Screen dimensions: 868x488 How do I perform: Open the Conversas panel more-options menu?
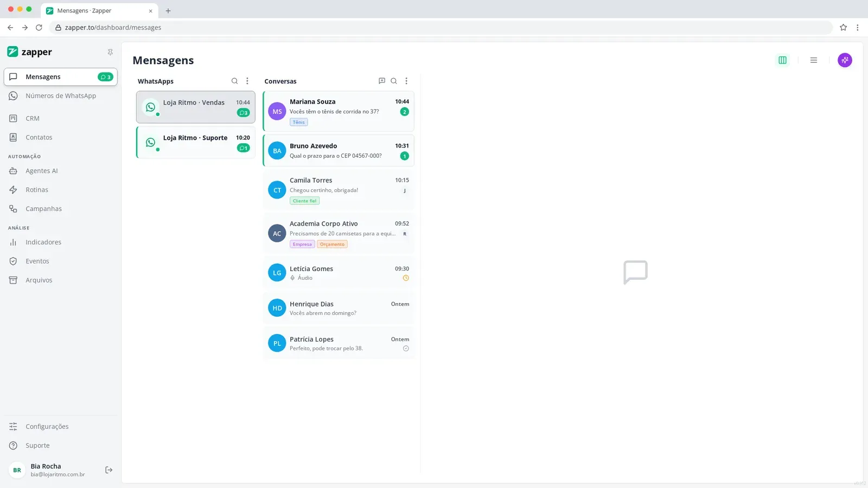pos(406,81)
